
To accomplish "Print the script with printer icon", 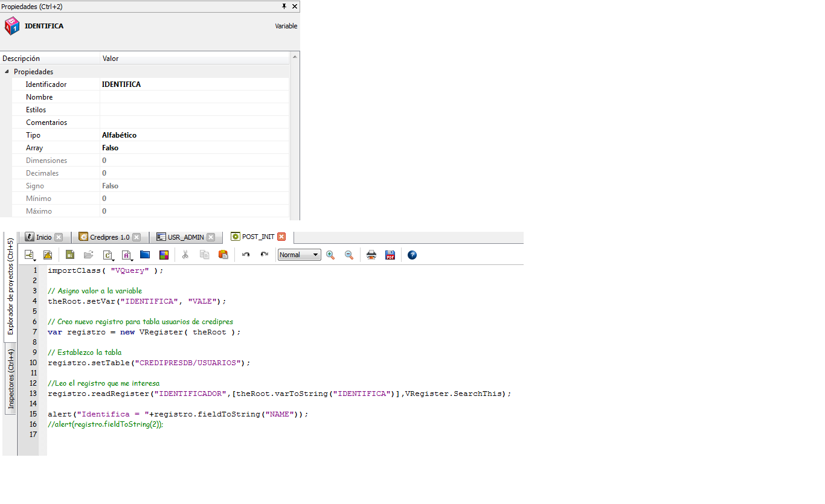I will [x=371, y=255].
